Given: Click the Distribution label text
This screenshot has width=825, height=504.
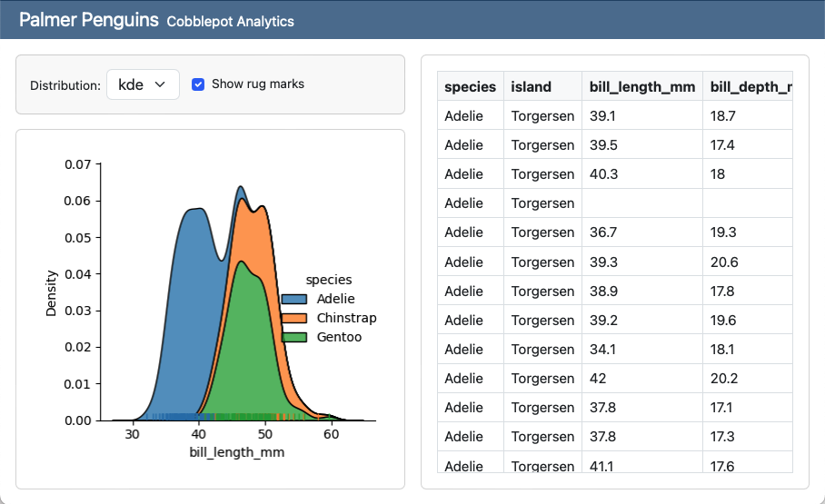Looking at the screenshot, I should tap(65, 85).
